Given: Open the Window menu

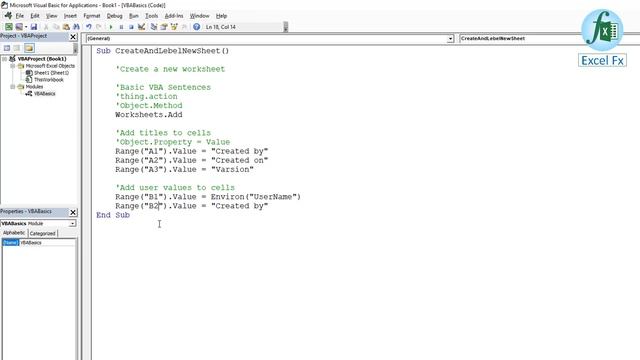Looking at the screenshot, I should coord(199,16).
